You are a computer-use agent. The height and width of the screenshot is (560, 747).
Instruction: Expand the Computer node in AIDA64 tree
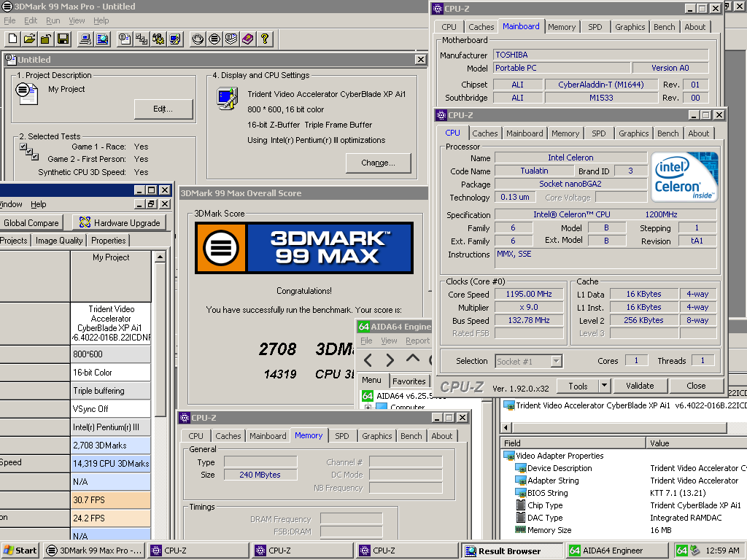click(368, 408)
